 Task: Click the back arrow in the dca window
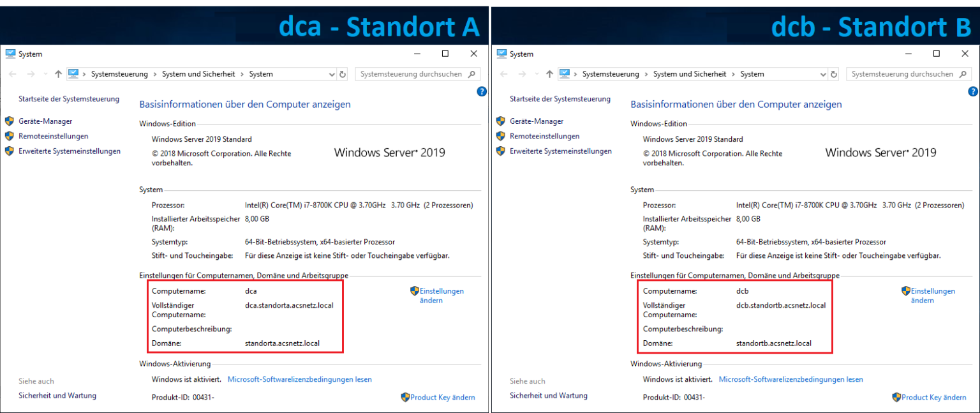point(11,73)
